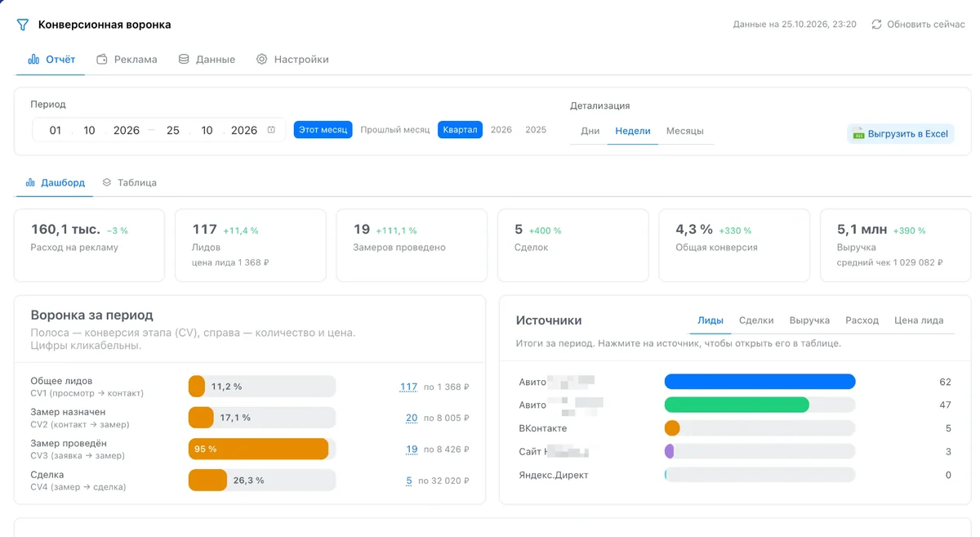Click the layers icon of the Таблица tab
This screenshot has width=980, height=537.
pyautogui.click(x=107, y=182)
